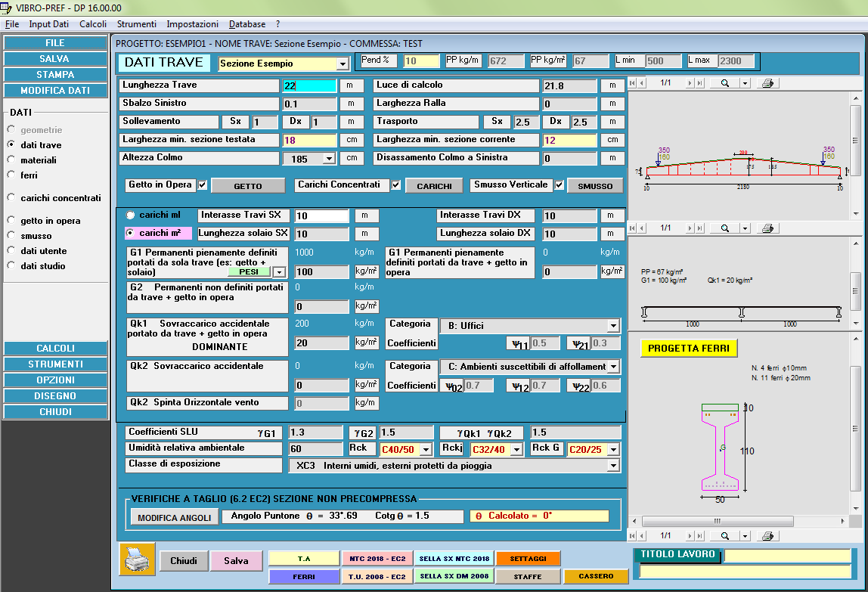Go to first page in section preview toolbar
This screenshot has height=592, width=868.
pos(633,535)
